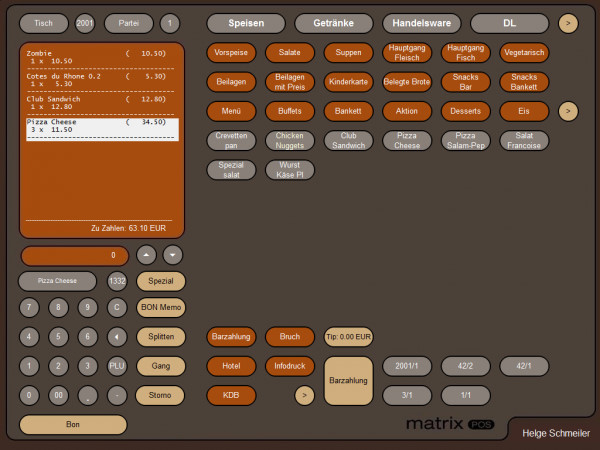This screenshot has width=600, height=450.
Task: Open the Vegetarisch subcategory
Action: pos(524,52)
